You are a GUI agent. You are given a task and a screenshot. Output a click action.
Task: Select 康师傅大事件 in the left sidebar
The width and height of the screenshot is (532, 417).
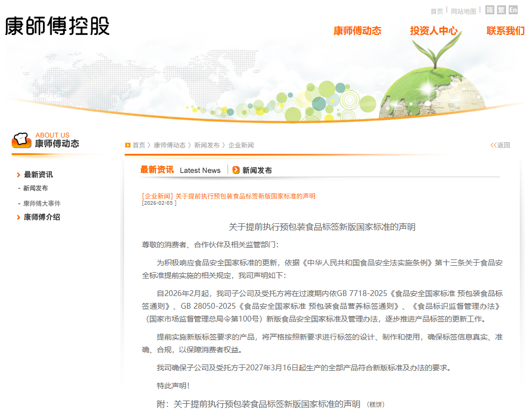click(x=42, y=203)
